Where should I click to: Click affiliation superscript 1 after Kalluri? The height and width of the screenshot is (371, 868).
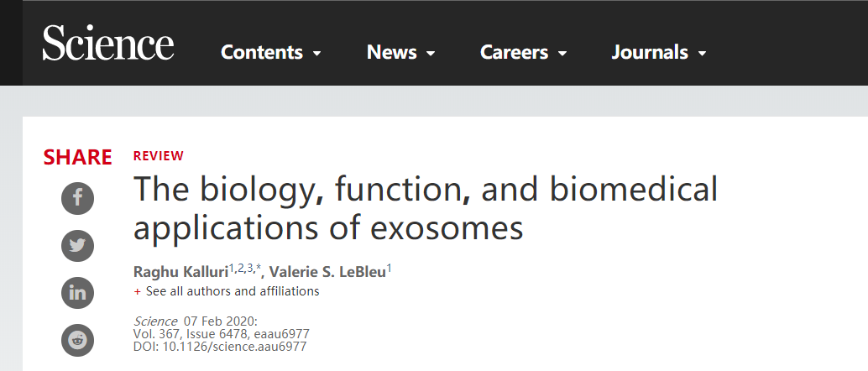[x=232, y=266]
